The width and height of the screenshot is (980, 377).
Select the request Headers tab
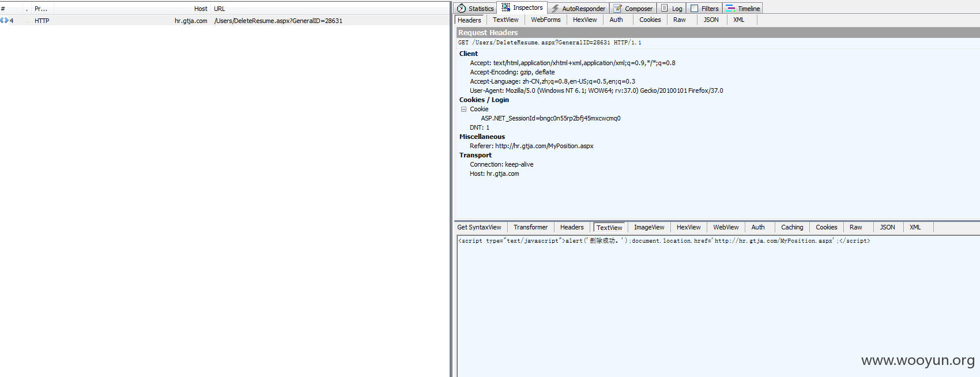[x=469, y=20]
